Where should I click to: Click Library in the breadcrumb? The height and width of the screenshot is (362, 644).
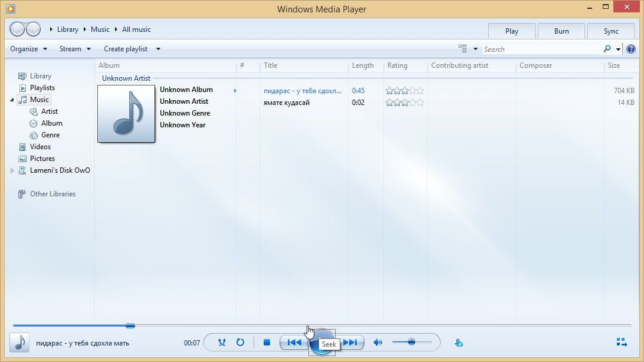68,29
